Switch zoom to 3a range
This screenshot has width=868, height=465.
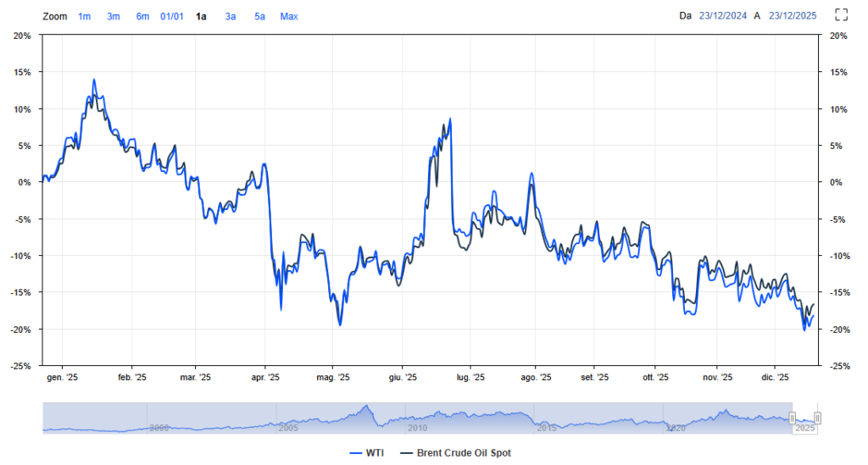coord(231,16)
